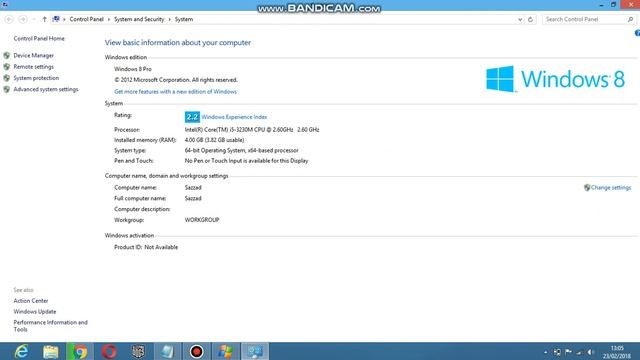640x360 pixels.
Task: Open Action Center flag tray icon
Action: point(568,352)
